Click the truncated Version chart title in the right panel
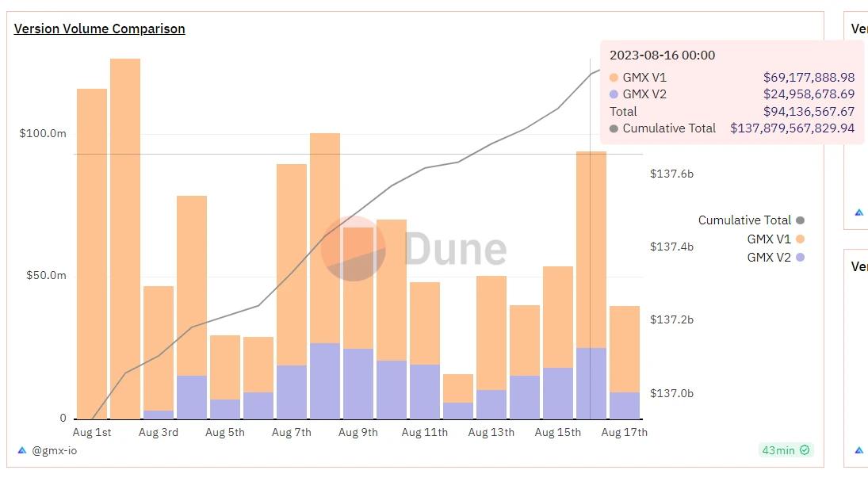Screen dimensions: 868x478 click(x=858, y=29)
